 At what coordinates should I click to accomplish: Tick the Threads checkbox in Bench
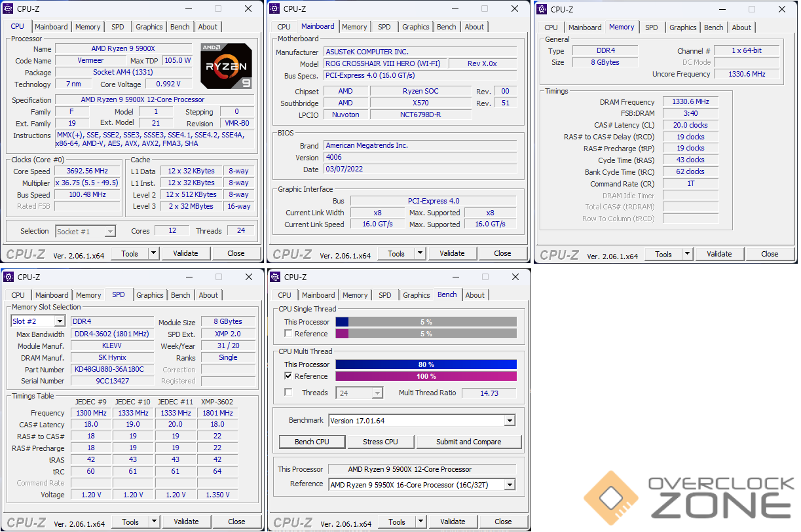tap(288, 393)
